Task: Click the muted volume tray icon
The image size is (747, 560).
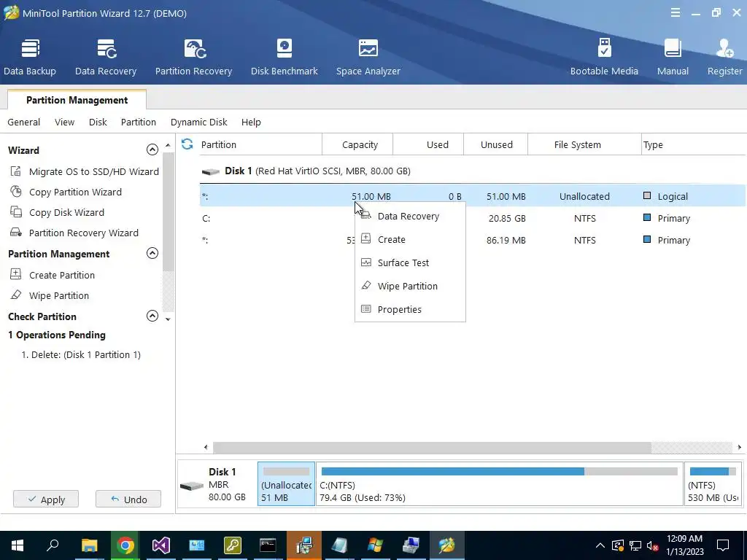Action: [652, 545]
